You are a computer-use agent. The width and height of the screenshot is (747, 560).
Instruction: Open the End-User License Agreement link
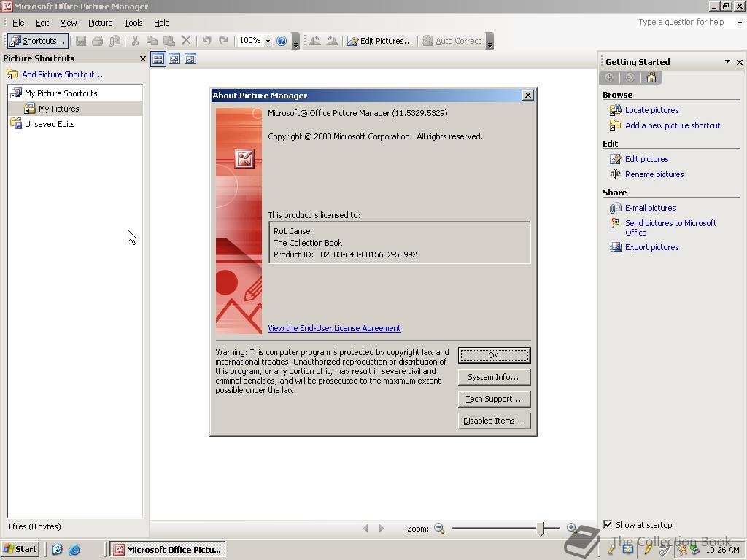tap(334, 328)
